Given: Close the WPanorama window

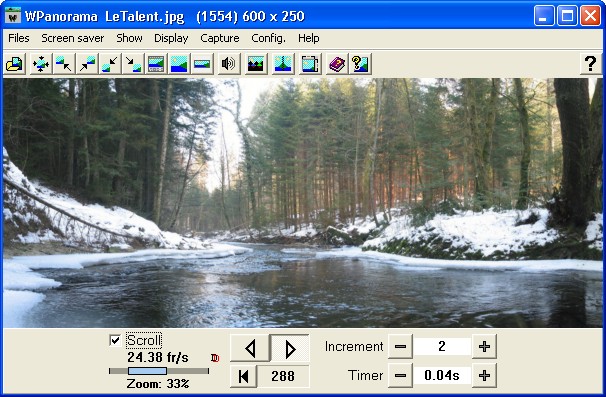Looking at the screenshot, I should tap(591, 16).
